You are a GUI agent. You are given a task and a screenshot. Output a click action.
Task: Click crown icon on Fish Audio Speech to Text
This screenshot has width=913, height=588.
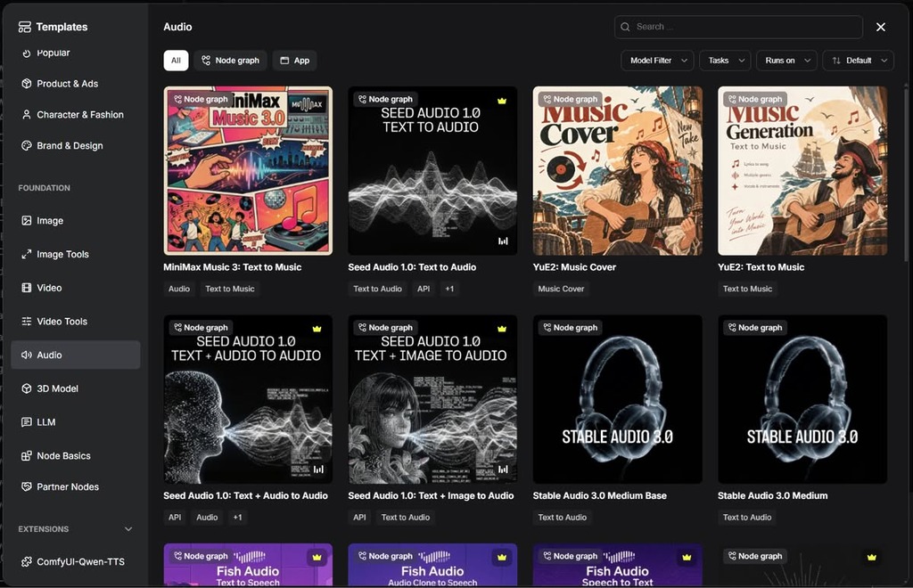click(x=687, y=557)
